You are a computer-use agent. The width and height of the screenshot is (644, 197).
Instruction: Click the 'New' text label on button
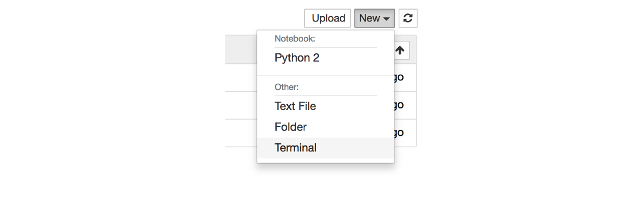coord(370,18)
